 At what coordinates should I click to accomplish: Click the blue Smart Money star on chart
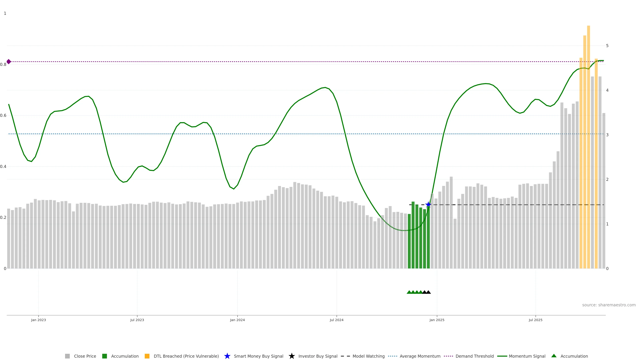(x=428, y=205)
